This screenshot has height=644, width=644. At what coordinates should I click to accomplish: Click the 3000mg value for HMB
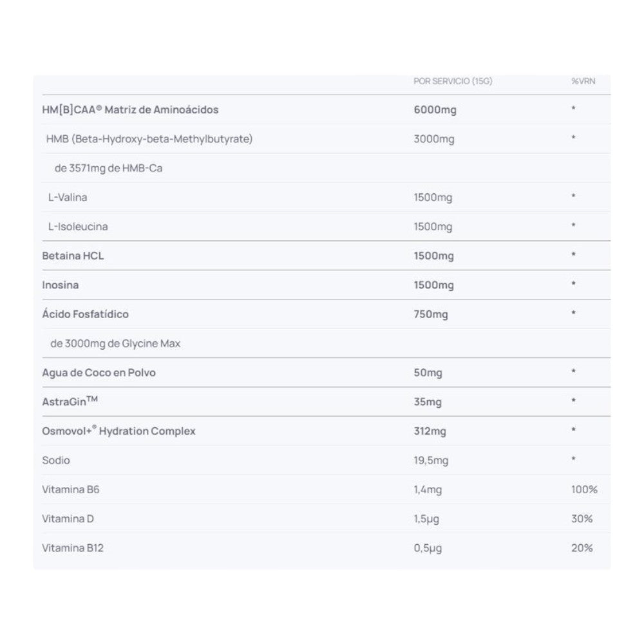(x=433, y=139)
